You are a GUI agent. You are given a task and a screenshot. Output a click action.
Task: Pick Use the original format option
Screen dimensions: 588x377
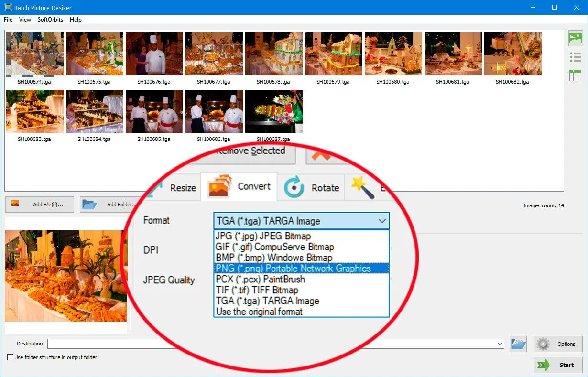coord(259,312)
